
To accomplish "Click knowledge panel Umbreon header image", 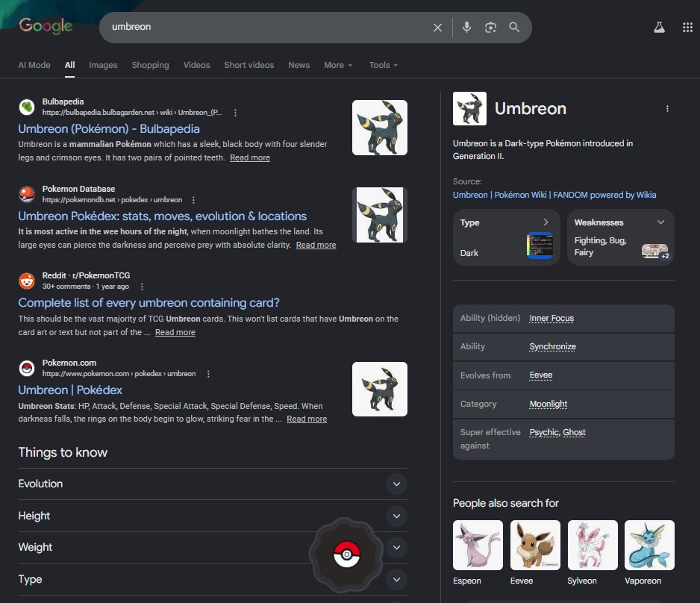I will tap(469, 108).
